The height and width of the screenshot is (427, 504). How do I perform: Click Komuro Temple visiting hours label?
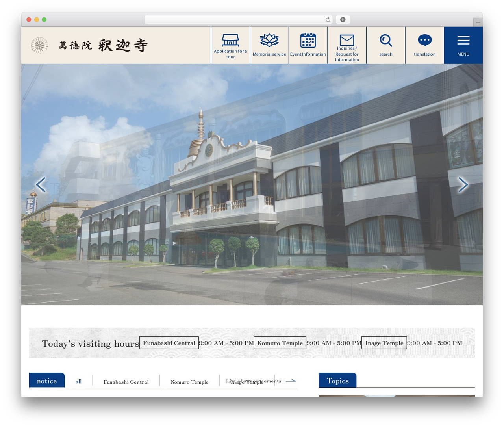(280, 343)
